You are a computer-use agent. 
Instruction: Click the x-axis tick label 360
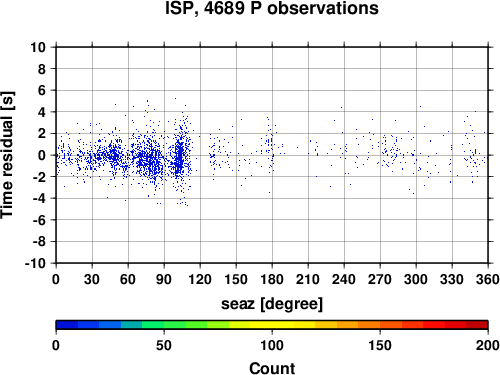tap(488, 279)
